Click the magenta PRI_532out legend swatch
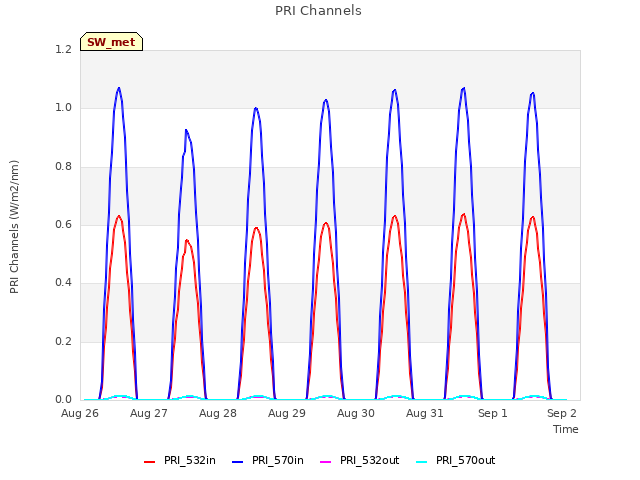This screenshot has width=640, height=480. (325, 462)
